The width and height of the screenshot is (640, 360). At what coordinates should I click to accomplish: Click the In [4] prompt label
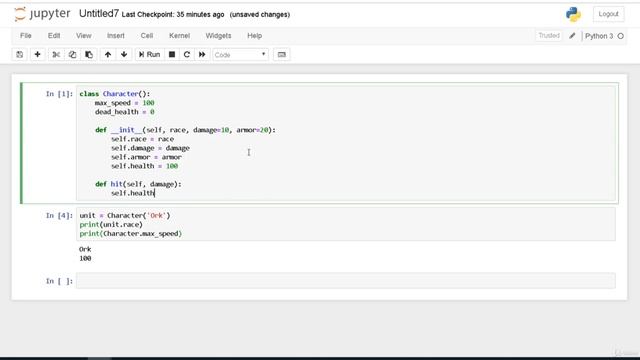[x=59, y=216]
